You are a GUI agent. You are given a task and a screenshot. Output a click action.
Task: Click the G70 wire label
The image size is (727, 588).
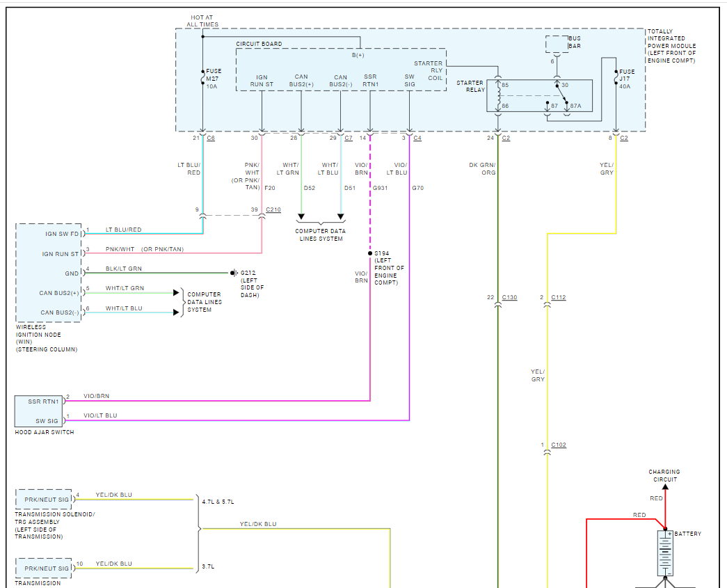(x=417, y=188)
